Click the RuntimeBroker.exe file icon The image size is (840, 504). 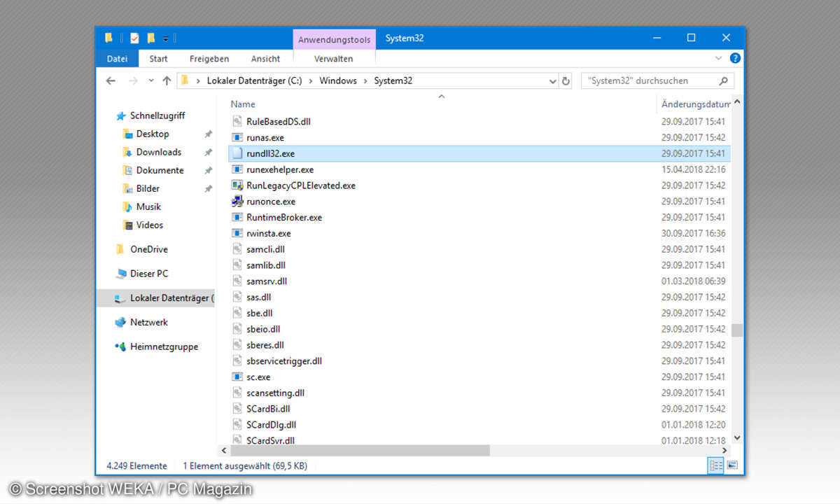click(x=237, y=217)
